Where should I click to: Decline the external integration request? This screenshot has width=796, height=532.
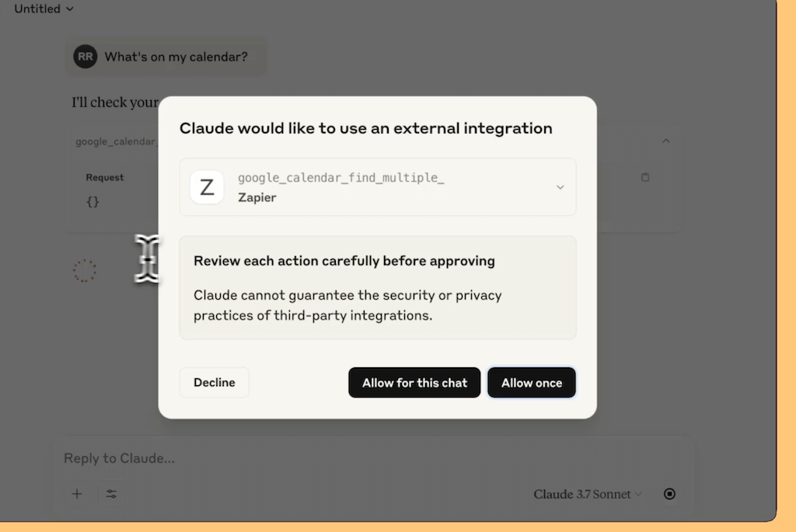point(215,382)
